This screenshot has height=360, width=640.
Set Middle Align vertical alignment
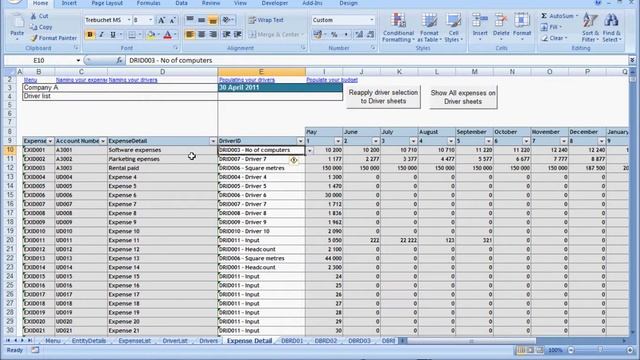coord(201,20)
